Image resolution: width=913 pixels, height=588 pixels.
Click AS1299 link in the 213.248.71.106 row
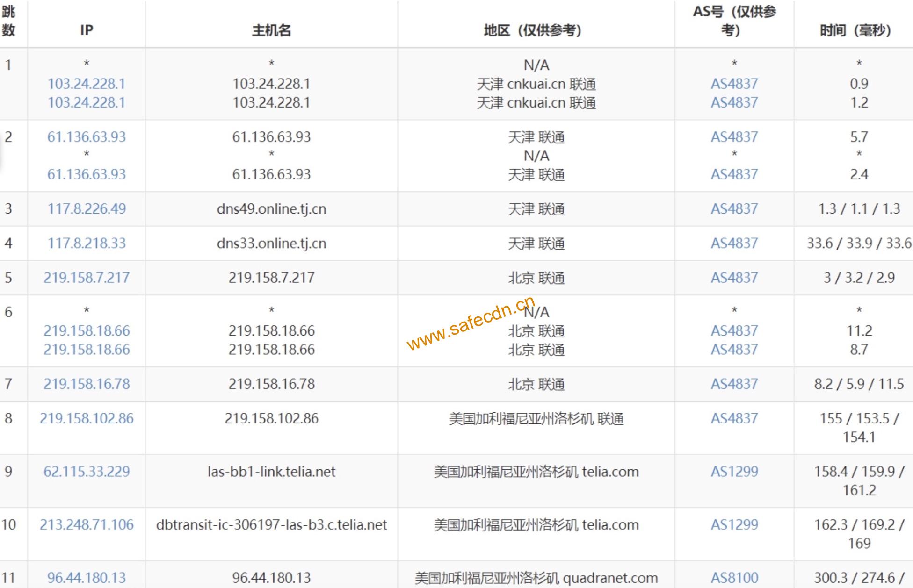(734, 524)
